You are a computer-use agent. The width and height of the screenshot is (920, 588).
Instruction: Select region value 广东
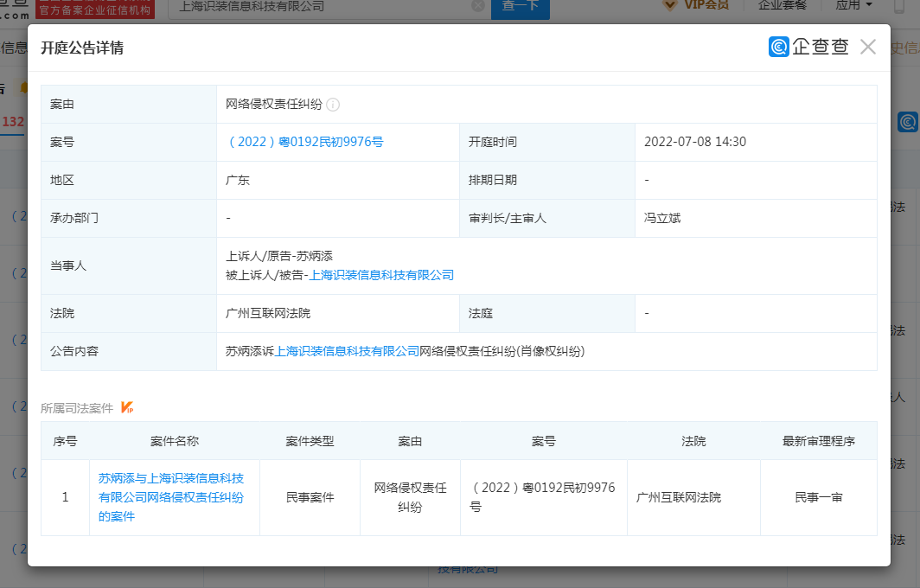click(238, 180)
